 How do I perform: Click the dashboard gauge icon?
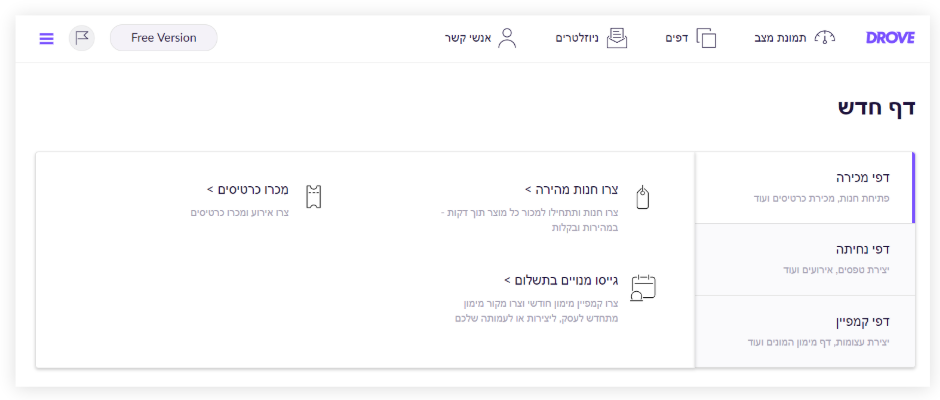tap(824, 38)
